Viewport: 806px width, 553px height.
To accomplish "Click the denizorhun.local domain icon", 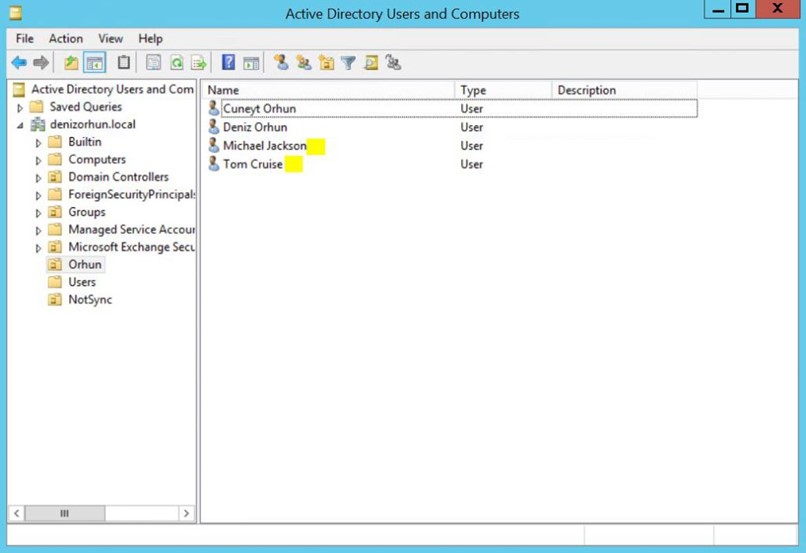I will [38, 124].
